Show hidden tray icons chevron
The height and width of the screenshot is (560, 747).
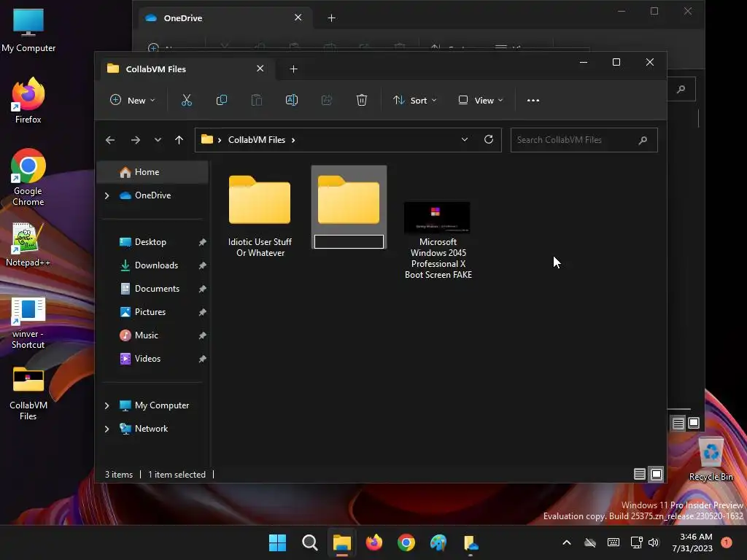(566, 542)
